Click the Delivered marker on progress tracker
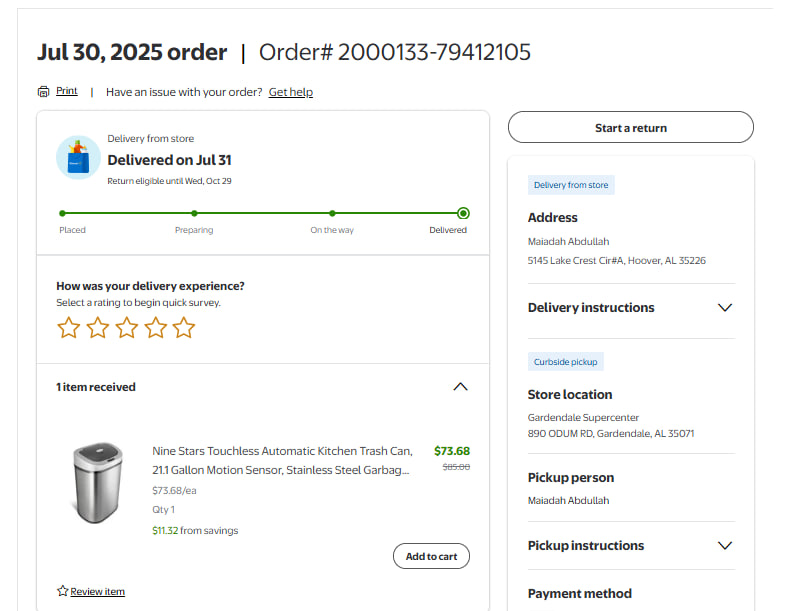This screenshot has width=785, height=611. (463, 213)
